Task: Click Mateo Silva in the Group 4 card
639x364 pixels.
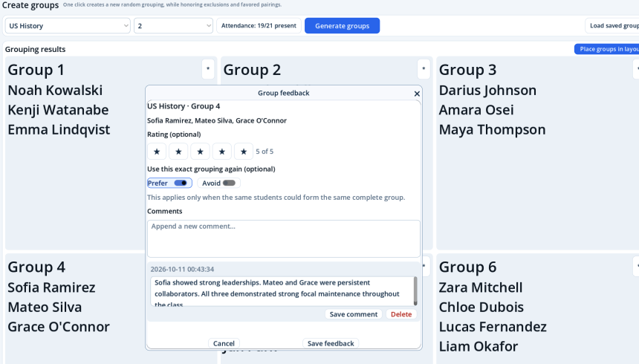Action: click(x=45, y=307)
